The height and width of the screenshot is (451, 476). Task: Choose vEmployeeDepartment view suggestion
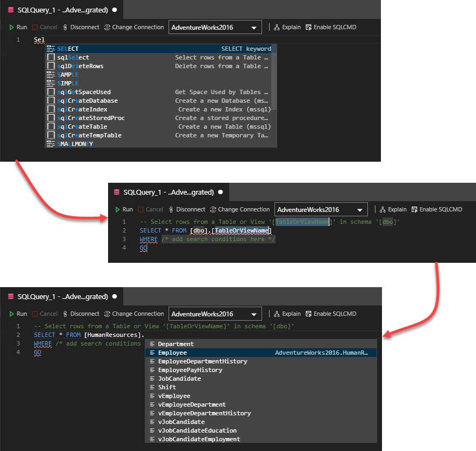coord(261,405)
